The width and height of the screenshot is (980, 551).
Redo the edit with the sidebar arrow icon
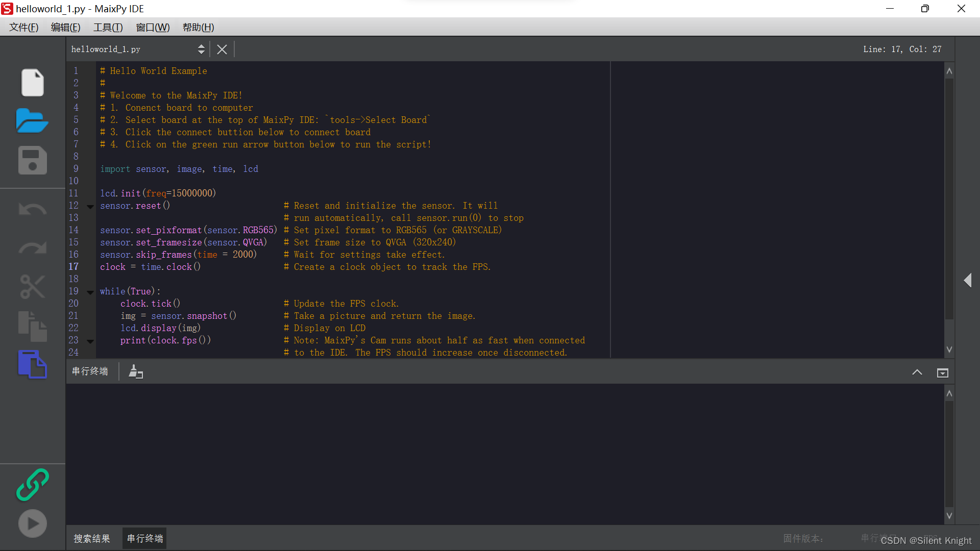tap(33, 248)
